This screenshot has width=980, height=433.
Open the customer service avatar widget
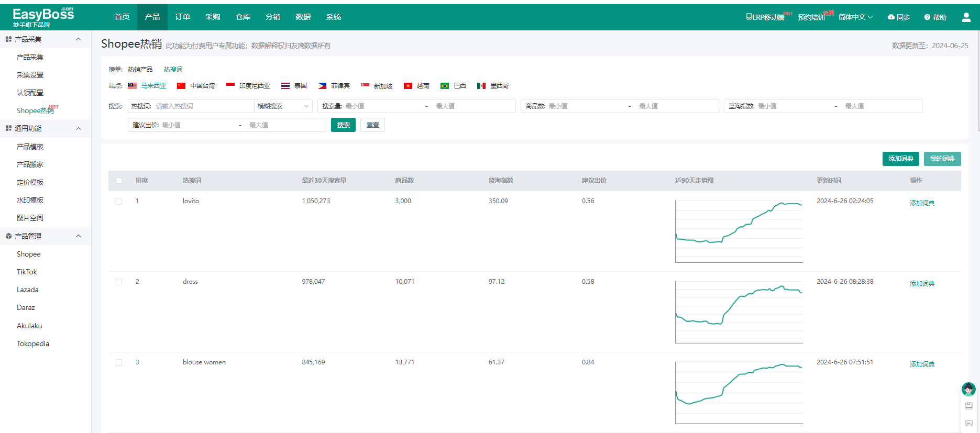pos(968,389)
